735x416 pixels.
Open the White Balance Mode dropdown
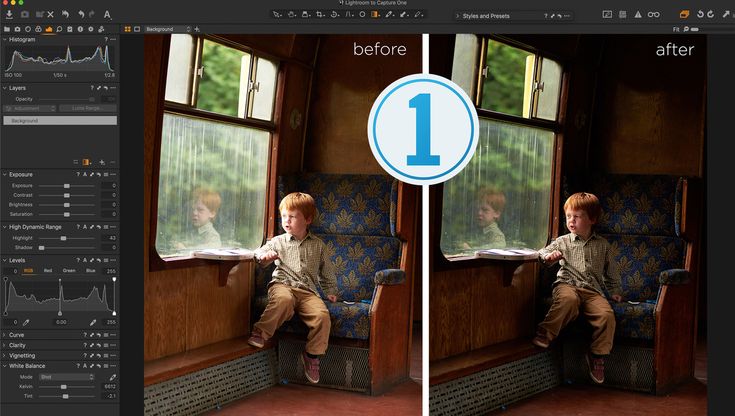tap(67, 377)
